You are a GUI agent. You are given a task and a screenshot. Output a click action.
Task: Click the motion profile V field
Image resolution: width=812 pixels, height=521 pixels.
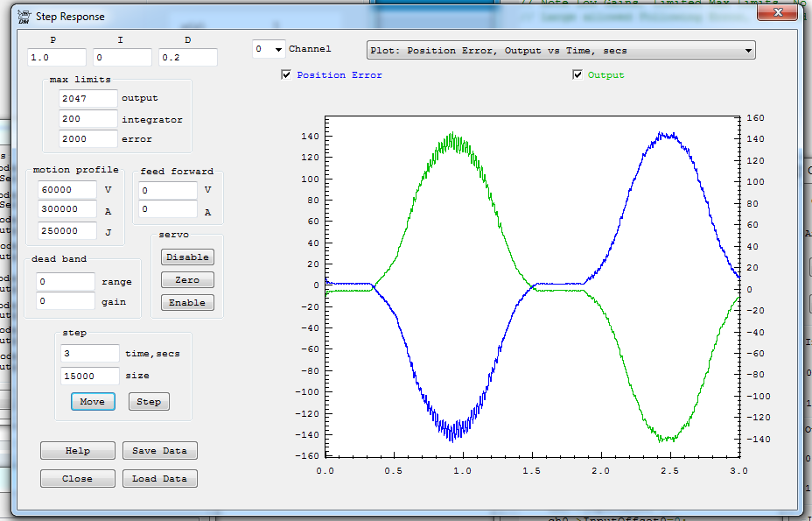pos(67,190)
